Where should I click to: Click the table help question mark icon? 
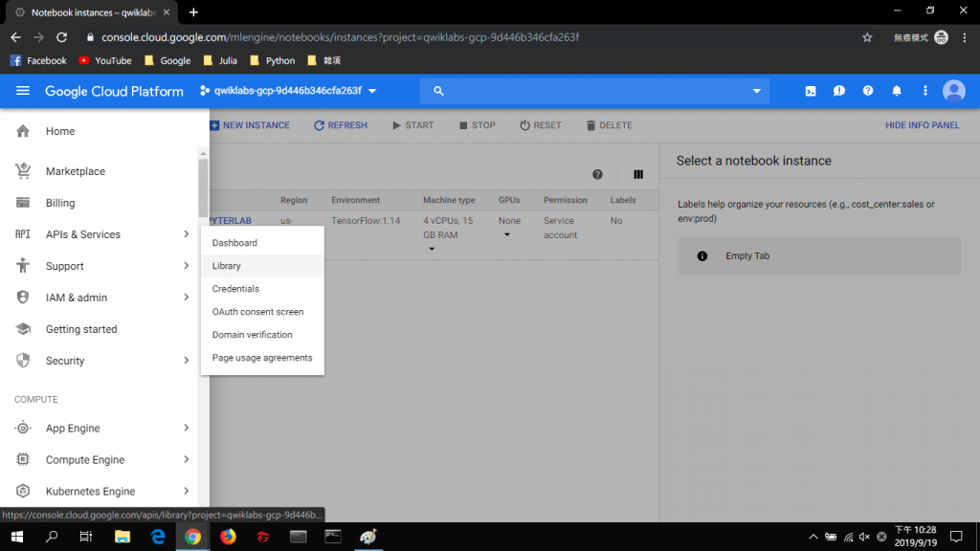pos(597,174)
